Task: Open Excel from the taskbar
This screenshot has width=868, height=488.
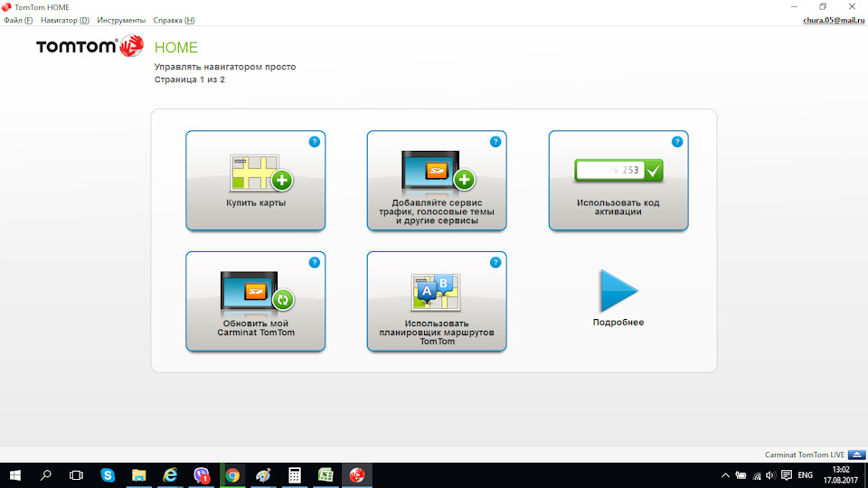Action: point(325,475)
